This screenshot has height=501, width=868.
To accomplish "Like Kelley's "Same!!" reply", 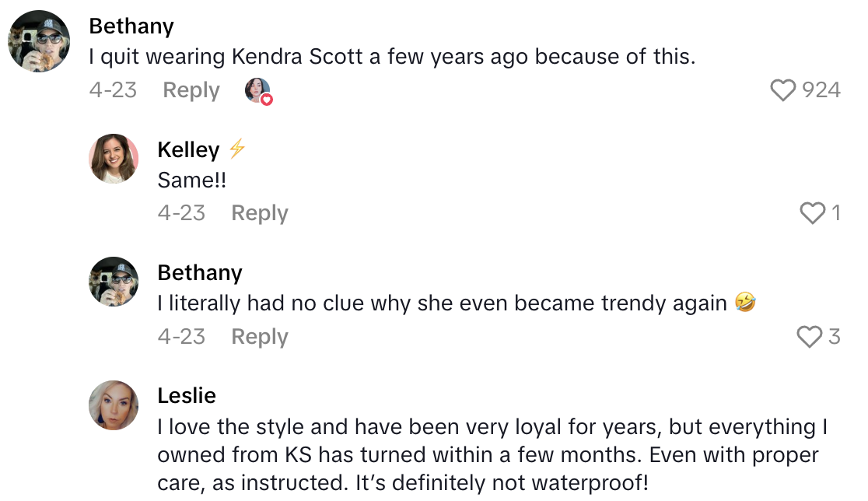I will (813, 213).
